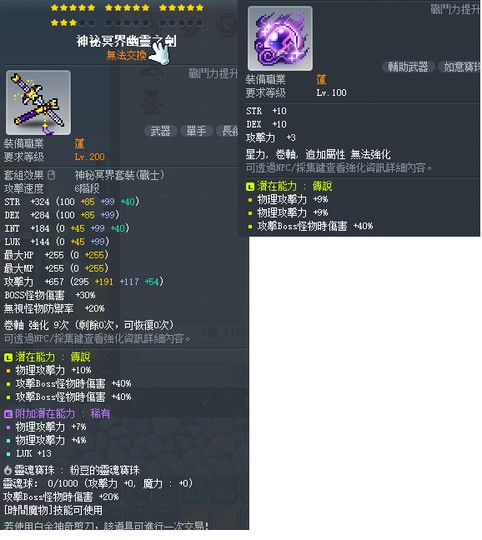Viewport: 482px width, 540px height.
Task: Click the soul orb flame icon
Action: pyautogui.click(x=8, y=470)
